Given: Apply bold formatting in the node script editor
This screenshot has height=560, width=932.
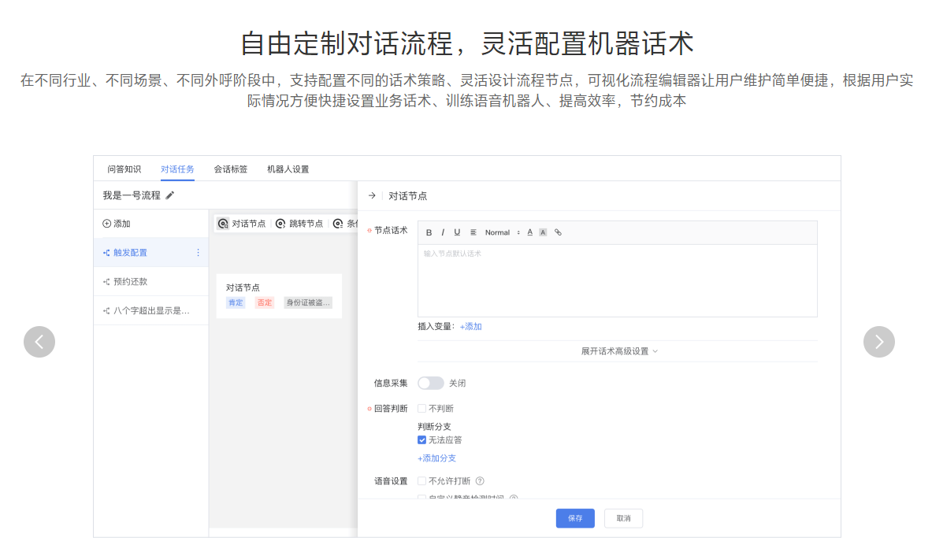Looking at the screenshot, I should (429, 232).
